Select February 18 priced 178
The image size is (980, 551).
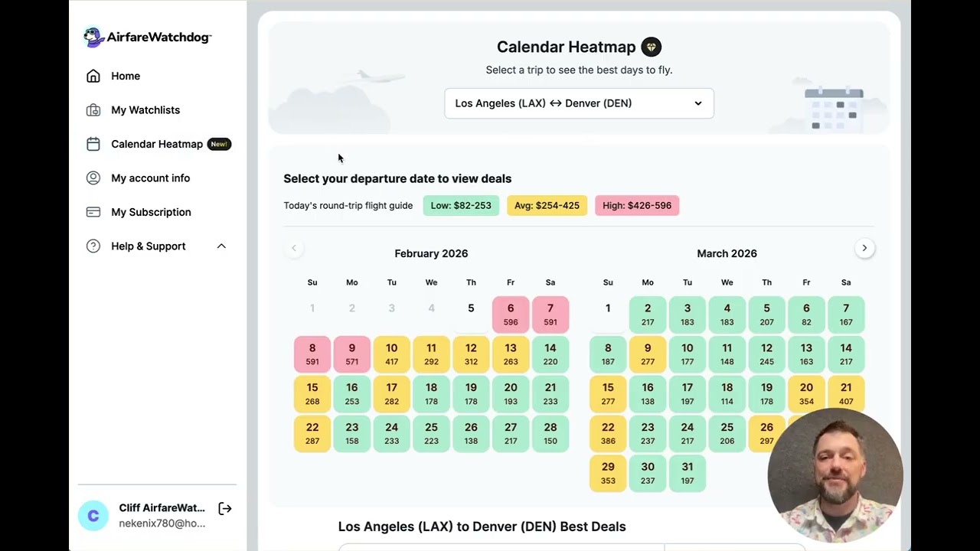point(431,394)
